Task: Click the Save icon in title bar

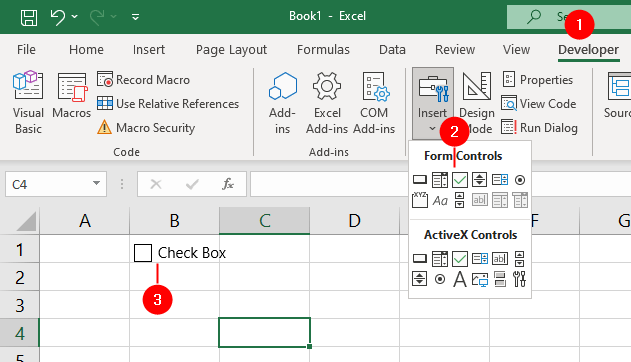Action: 29,17
